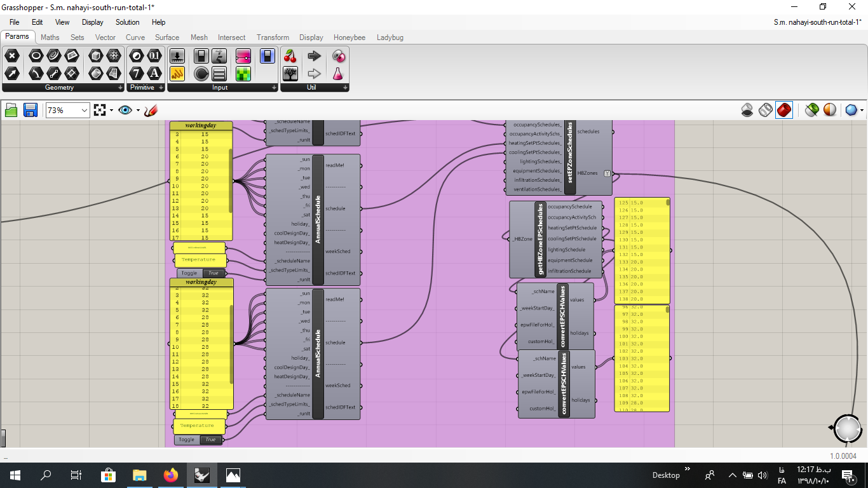Click the green Open File folder icon
Image resolution: width=868 pixels, height=488 pixels.
click(x=11, y=111)
